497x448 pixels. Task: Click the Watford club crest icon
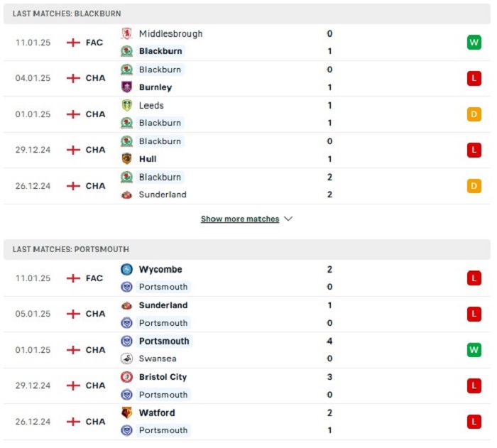click(x=127, y=413)
